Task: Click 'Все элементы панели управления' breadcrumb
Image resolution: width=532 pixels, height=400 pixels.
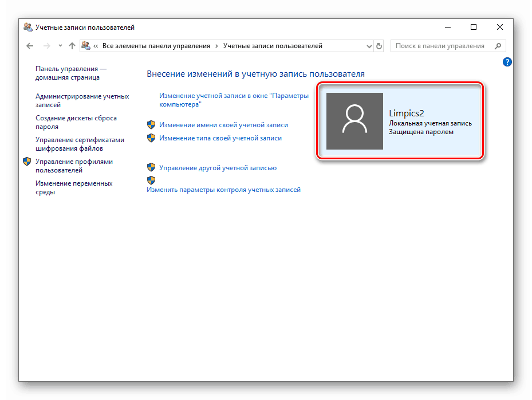Action: pos(156,46)
